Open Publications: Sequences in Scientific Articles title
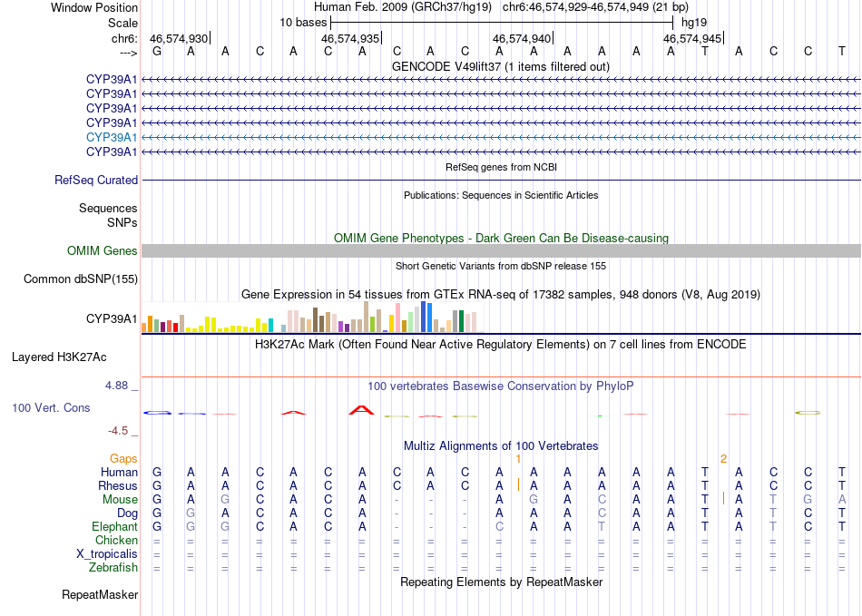 501,195
